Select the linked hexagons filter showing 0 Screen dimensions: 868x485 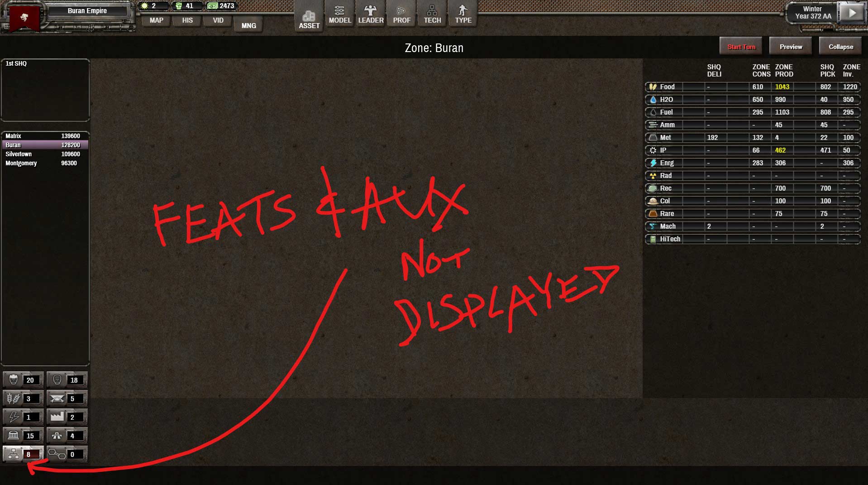(x=67, y=454)
